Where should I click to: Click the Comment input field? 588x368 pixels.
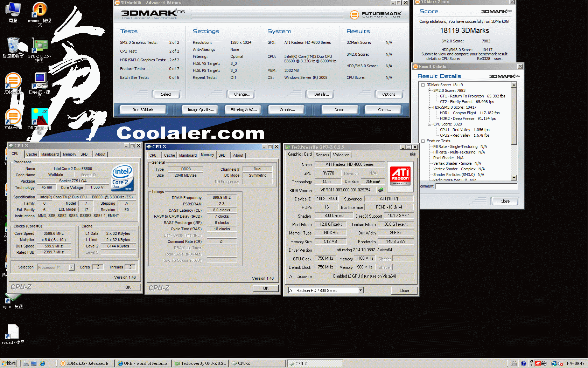[476, 186]
